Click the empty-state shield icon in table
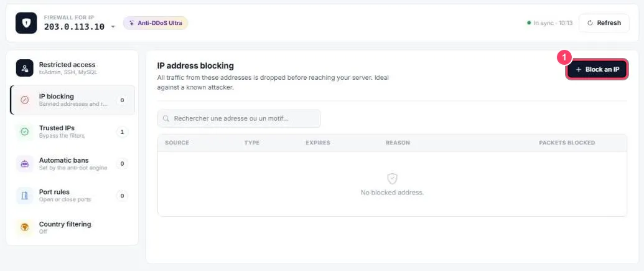Screen dimensions: 644x271 click(392, 178)
